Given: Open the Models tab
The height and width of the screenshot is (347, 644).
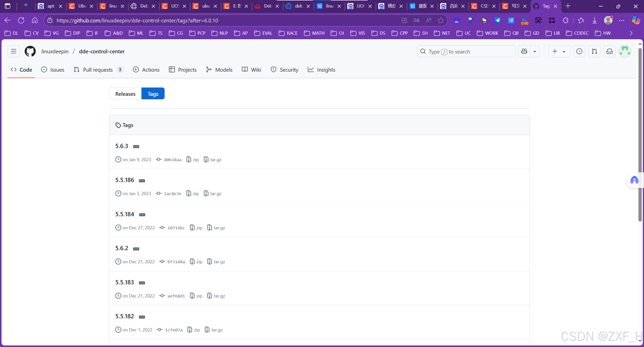Looking at the screenshot, I should 219,70.
